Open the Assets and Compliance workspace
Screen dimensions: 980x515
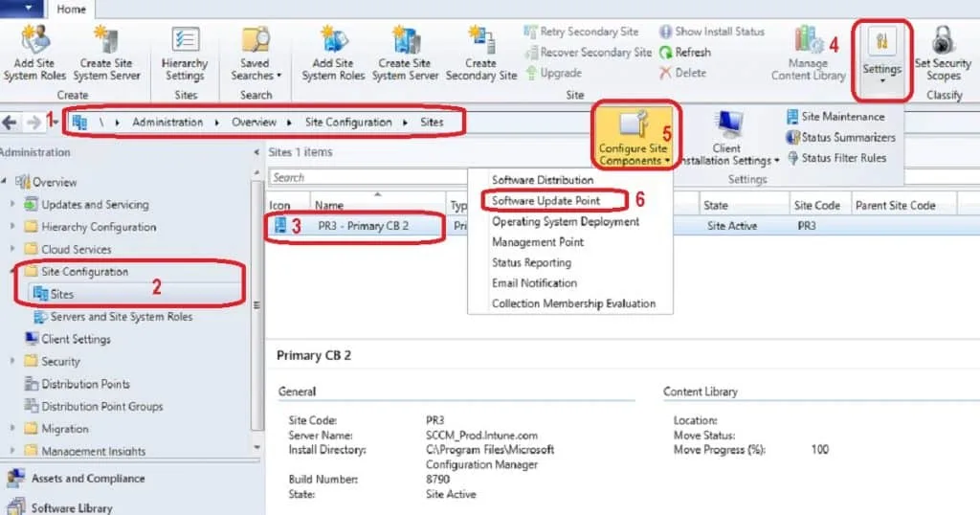(88, 479)
